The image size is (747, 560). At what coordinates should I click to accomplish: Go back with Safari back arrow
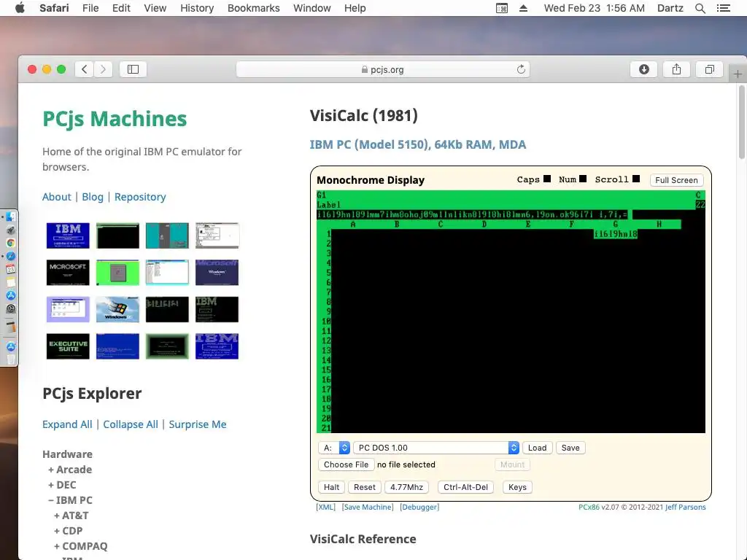click(x=85, y=69)
